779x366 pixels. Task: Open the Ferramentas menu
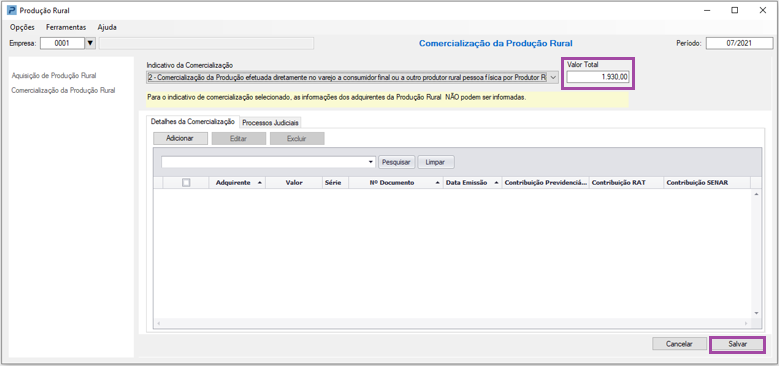pos(66,27)
